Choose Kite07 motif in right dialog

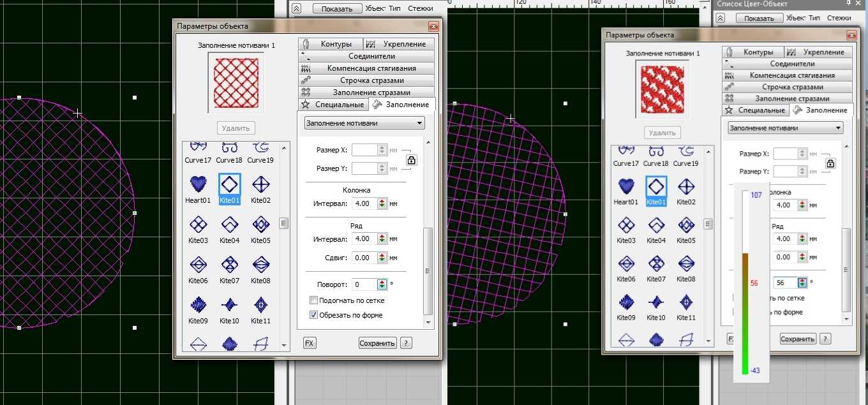(x=655, y=263)
